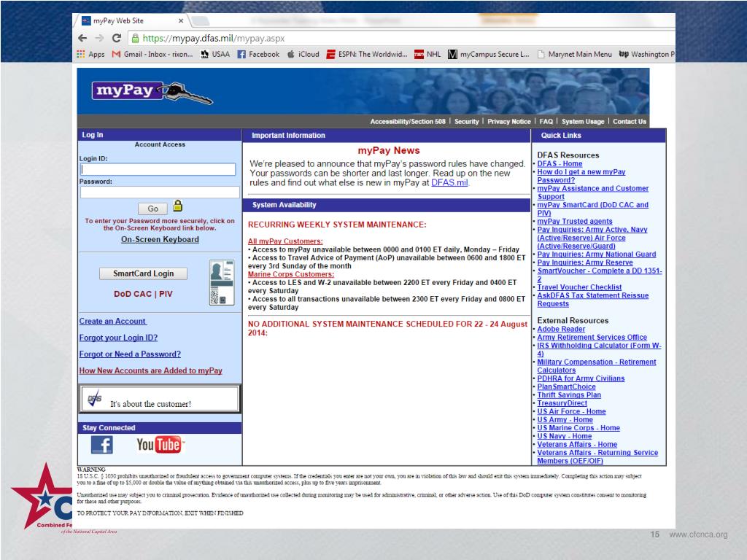The image size is (747, 560).
Task: Open a new browser tab
Action: click(201, 21)
